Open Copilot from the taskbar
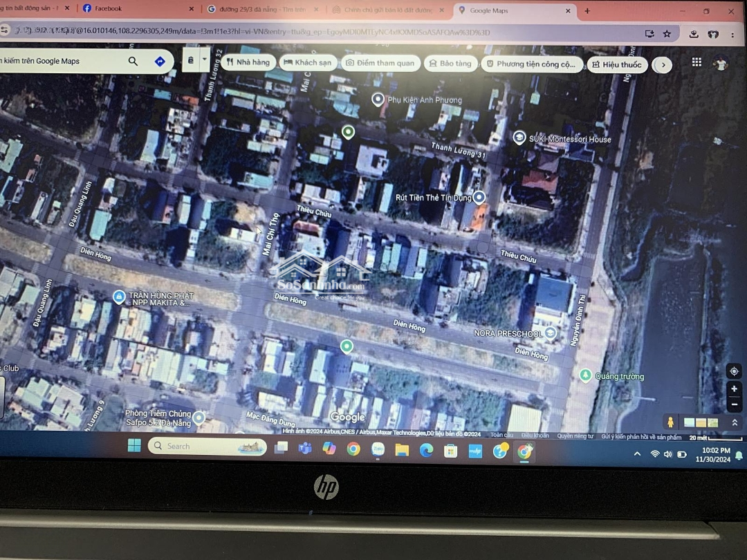 (329, 448)
